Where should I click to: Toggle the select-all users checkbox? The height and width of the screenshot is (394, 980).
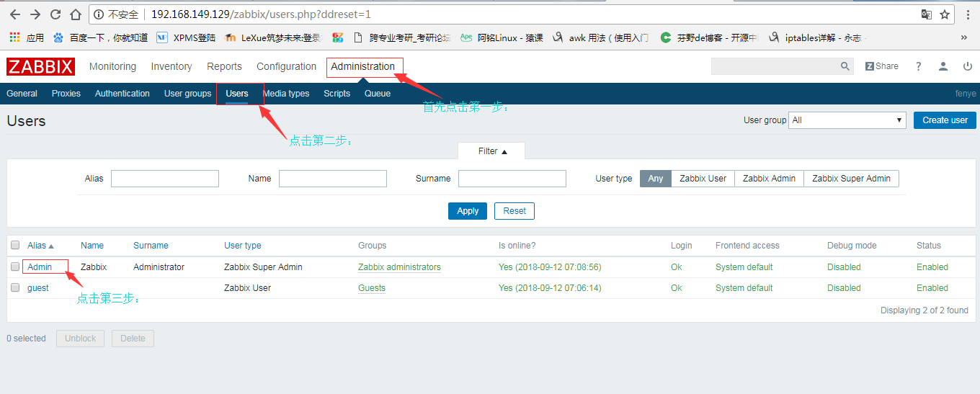15,246
